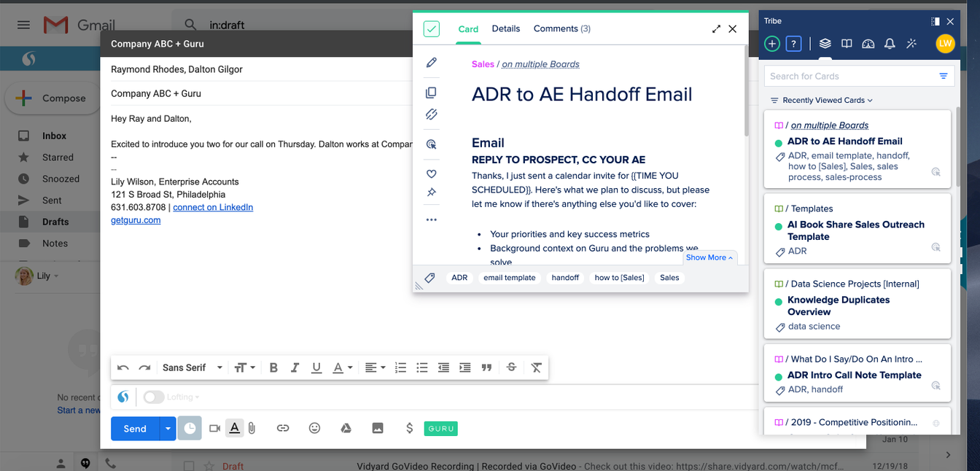This screenshot has width=980, height=471.
Task: Click the green GURU button in compose
Action: 441,429
